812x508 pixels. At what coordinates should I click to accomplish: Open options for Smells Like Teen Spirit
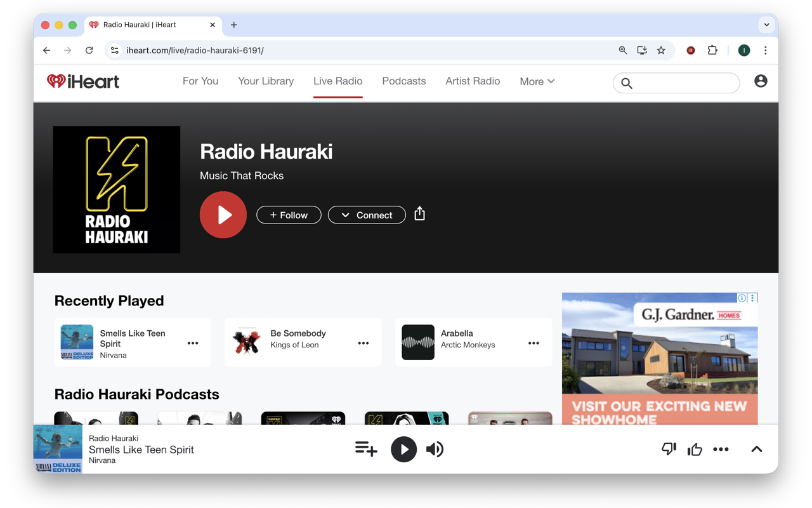click(x=193, y=344)
